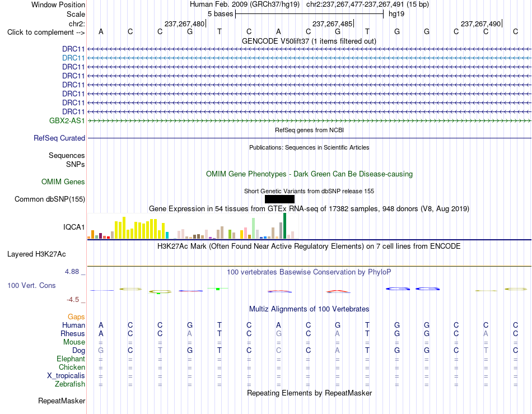Open the RepeatMasker track label
Image resolution: width=532 pixels, height=414 pixels.
click(x=62, y=401)
